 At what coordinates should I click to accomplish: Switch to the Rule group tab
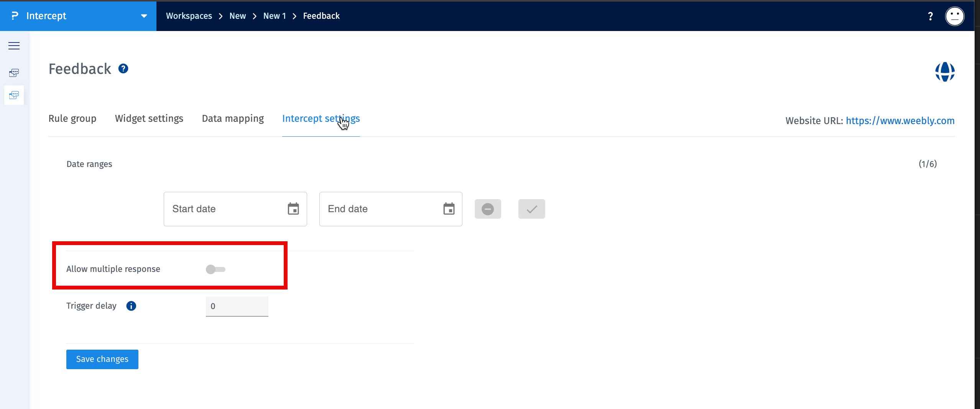pyautogui.click(x=72, y=119)
